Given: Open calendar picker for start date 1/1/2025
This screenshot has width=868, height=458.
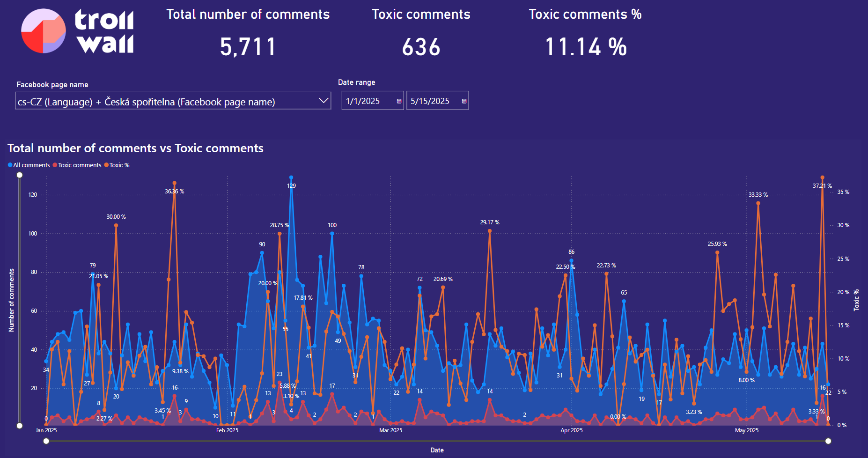Looking at the screenshot, I should tap(399, 101).
